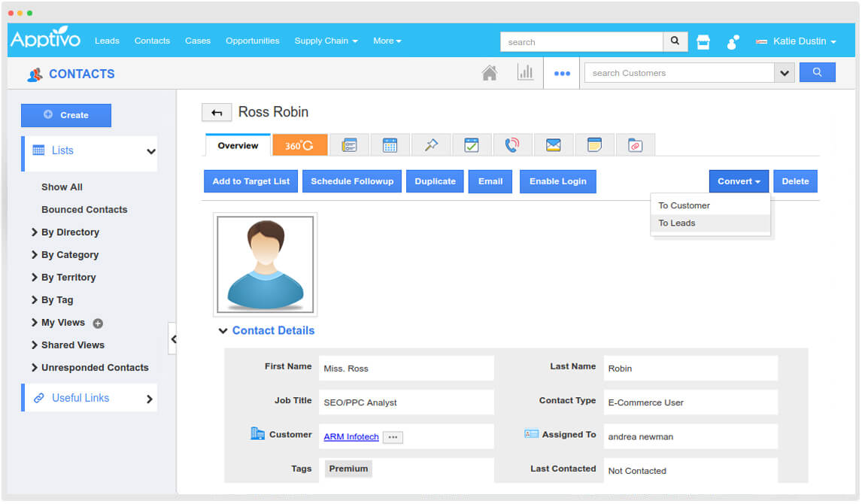865x504 pixels.
Task: Open the Katie Dustin user menu
Action: click(x=797, y=41)
